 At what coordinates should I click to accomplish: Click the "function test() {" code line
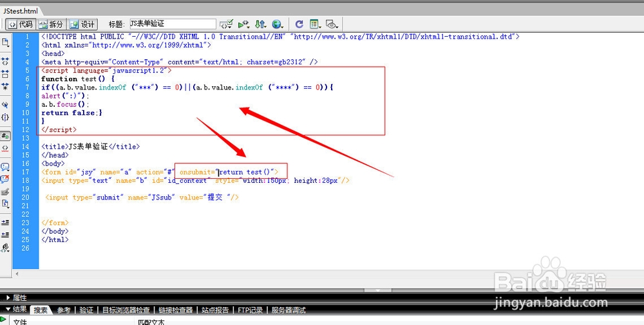point(78,79)
